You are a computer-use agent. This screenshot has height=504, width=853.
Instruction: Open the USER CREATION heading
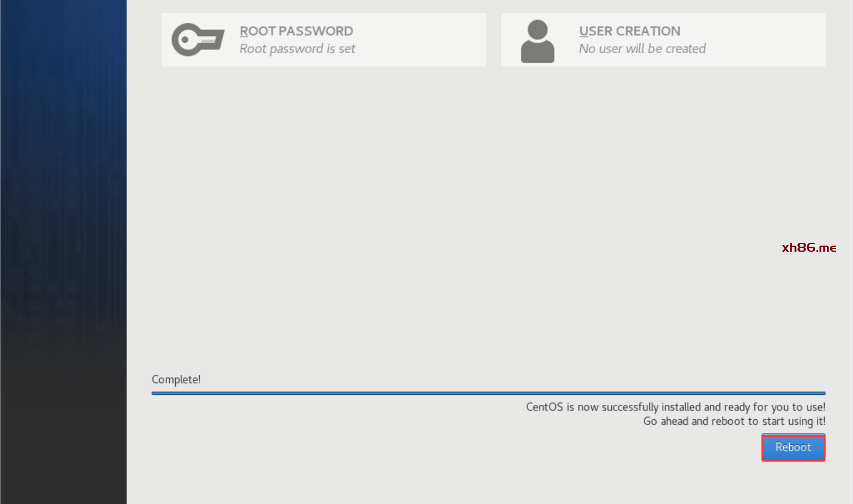629,31
